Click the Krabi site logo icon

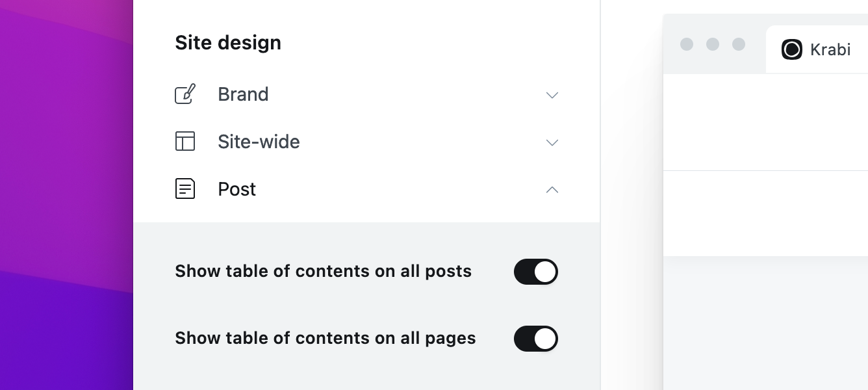(x=792, y=49)
